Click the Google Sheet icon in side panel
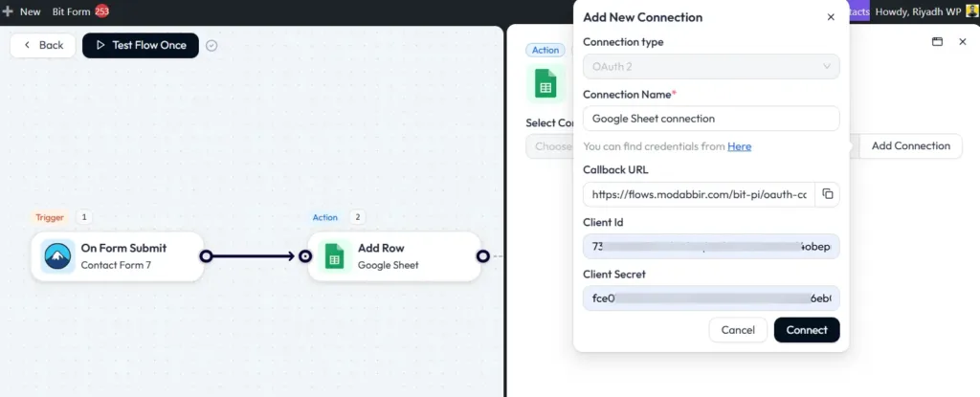The image size is (980, 397). click(545, 83)
